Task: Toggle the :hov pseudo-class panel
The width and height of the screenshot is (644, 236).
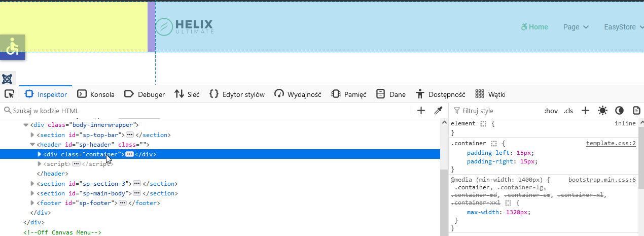Action: (551, 110)
